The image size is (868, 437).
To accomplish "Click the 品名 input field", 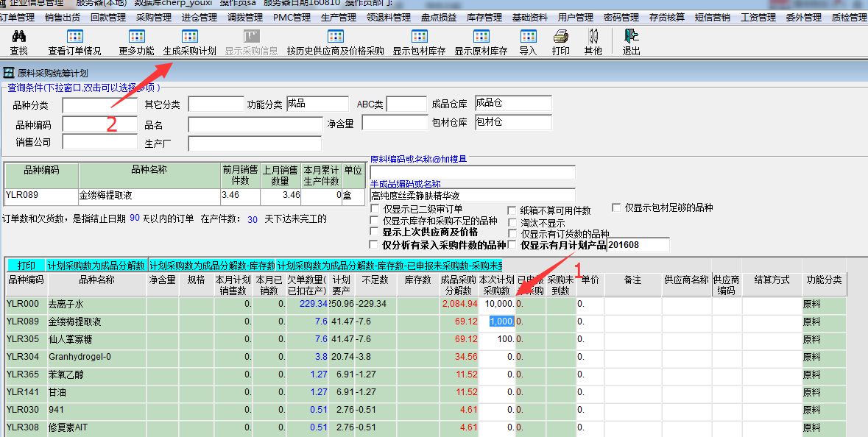I will pos(255,124).
